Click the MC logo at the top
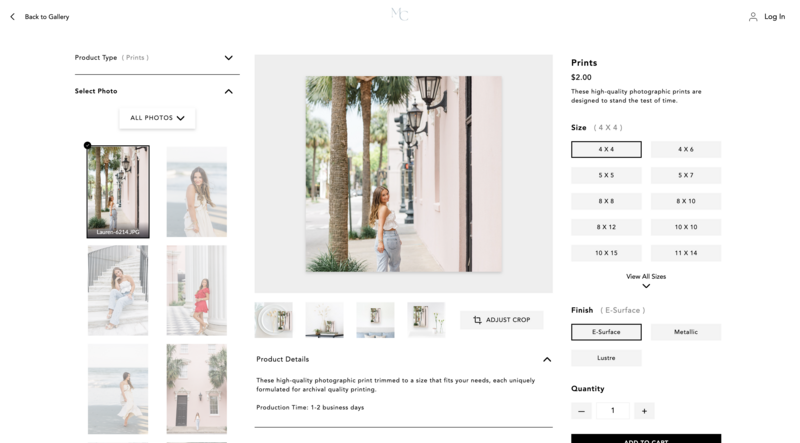The width and height of the screenshot is (800, 443). 399,14
